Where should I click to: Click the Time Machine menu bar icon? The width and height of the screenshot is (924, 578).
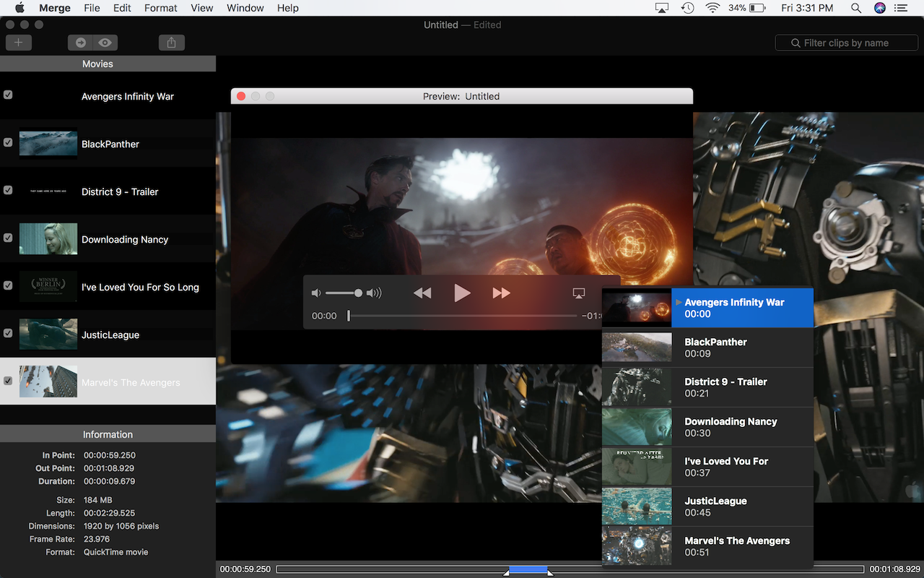point(687,8)
